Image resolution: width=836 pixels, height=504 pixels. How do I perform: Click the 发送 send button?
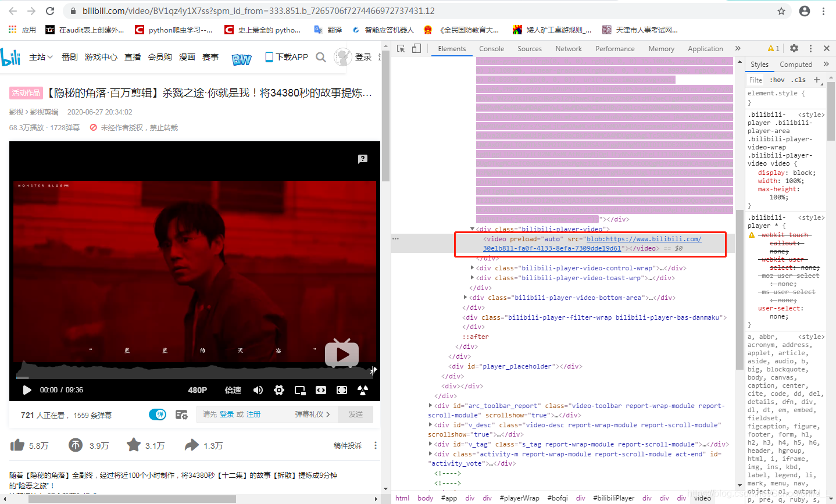pos(356,414)
